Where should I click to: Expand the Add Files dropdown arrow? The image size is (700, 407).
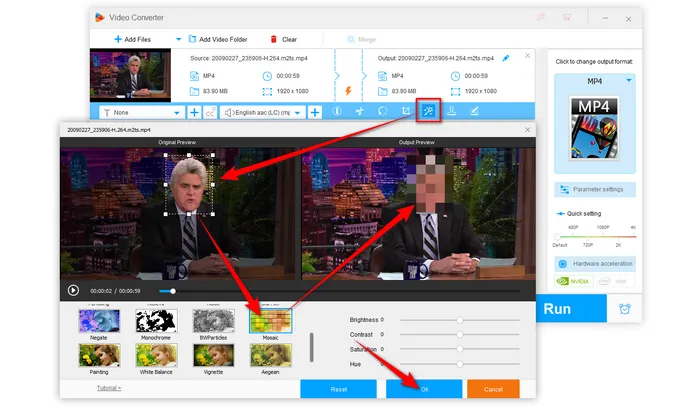(x=178, y=39)
